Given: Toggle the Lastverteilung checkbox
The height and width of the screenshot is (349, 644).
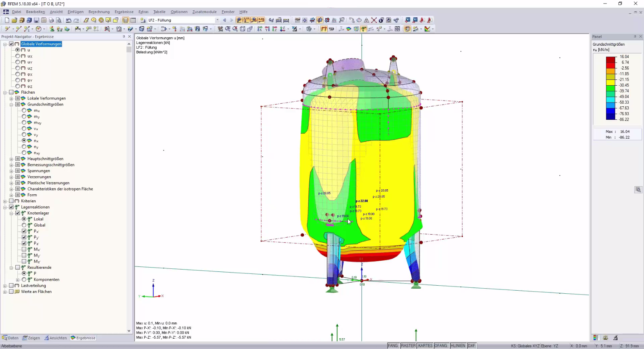Looking at the screenshot, I should tap(11, 286).
